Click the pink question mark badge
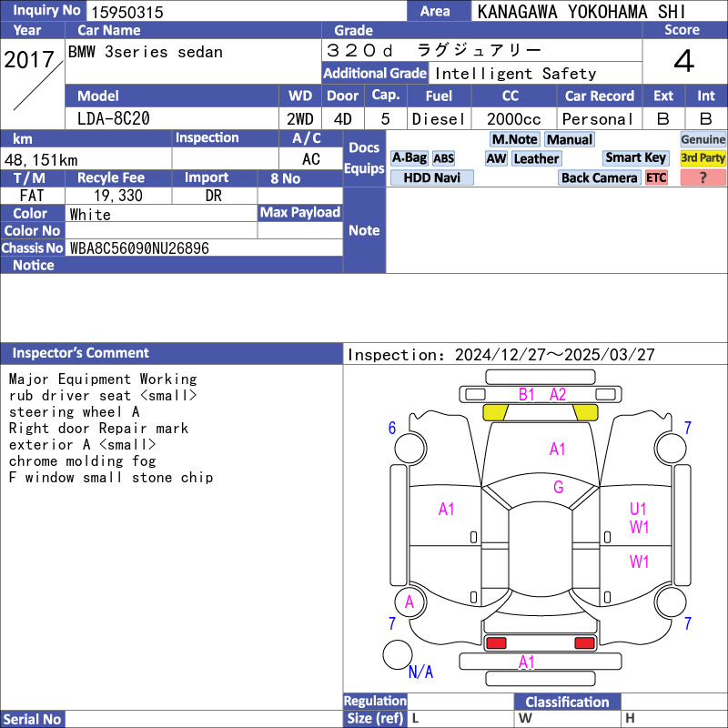The image size is (728, 728). [703, 177]
